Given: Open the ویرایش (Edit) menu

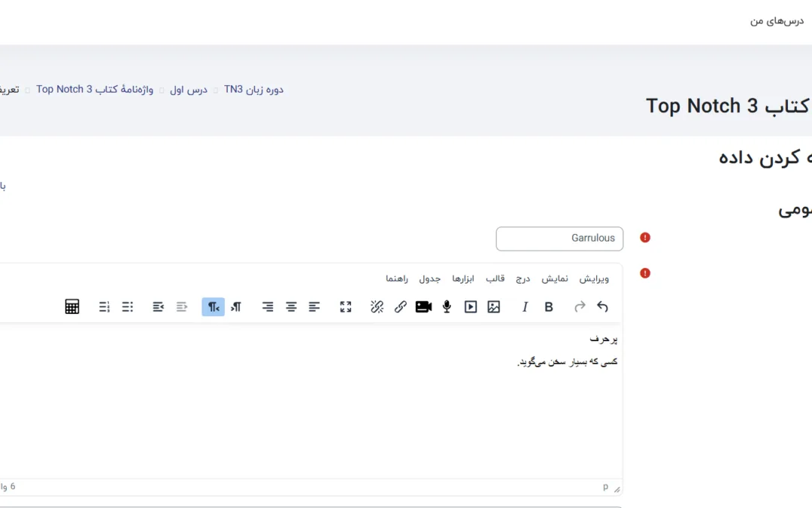Looking at the screenshot, I should 594,278.
